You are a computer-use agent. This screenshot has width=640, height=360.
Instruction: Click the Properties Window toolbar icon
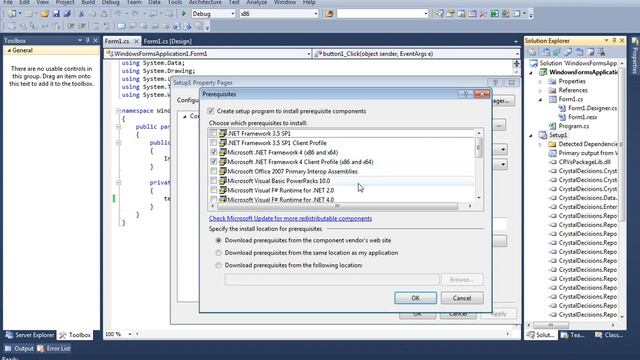(x=450, y=13)
